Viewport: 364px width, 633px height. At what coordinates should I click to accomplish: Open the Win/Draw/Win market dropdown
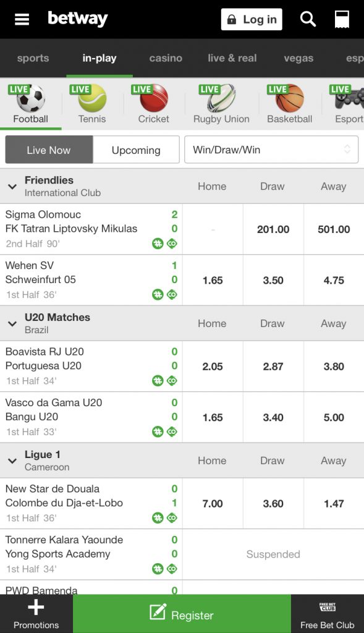click(x=271, y=150)
